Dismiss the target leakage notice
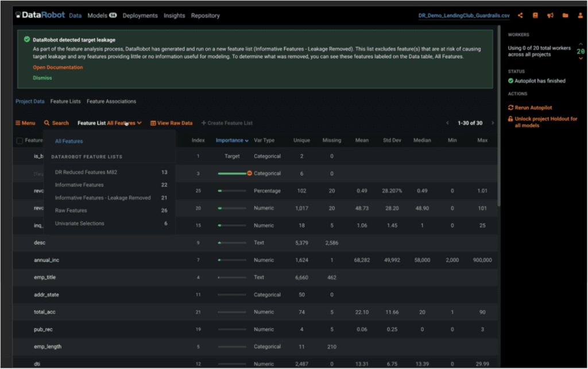 pos(42,77)
